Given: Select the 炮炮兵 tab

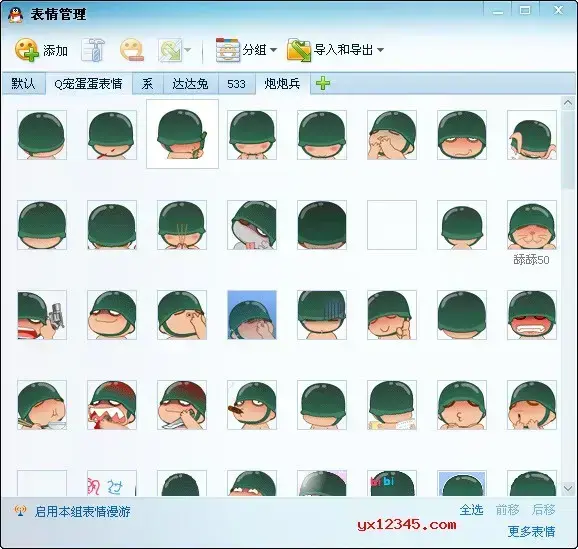Looking at the screenshot, I should (x=282, y=84).
